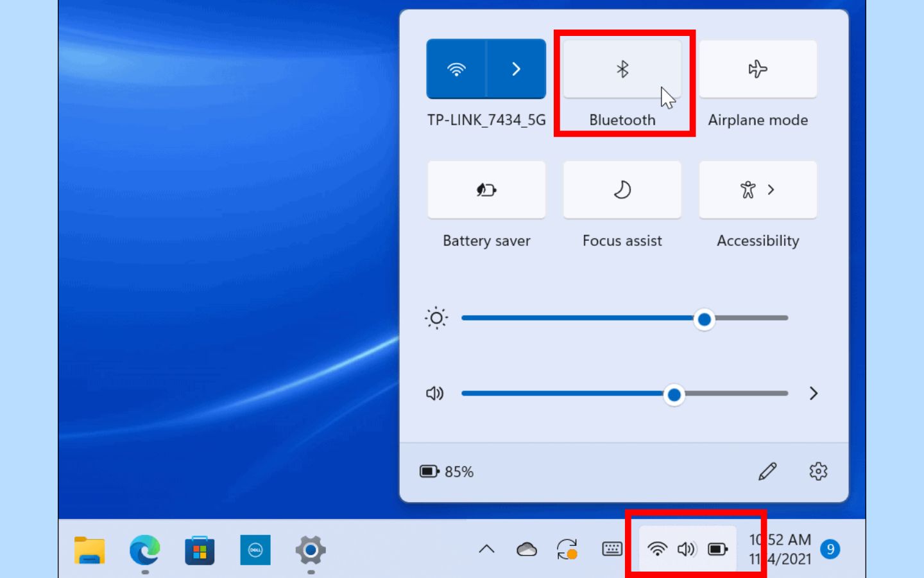
Task: Turn on Focus assist
Action: 622,190
